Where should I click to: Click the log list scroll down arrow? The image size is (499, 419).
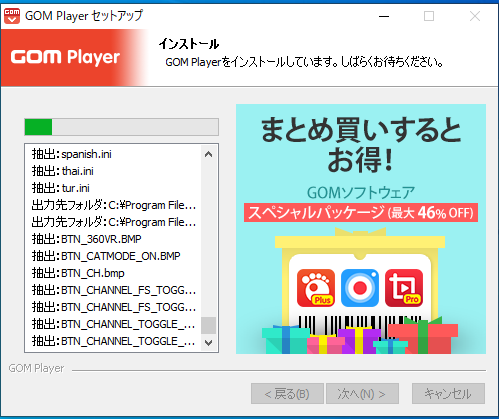(x=209, y=342)
